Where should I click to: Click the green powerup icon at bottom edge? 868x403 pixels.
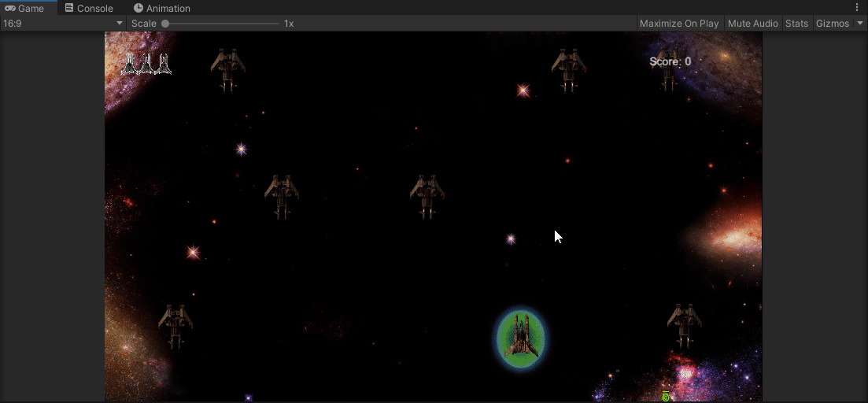point(666,397)
